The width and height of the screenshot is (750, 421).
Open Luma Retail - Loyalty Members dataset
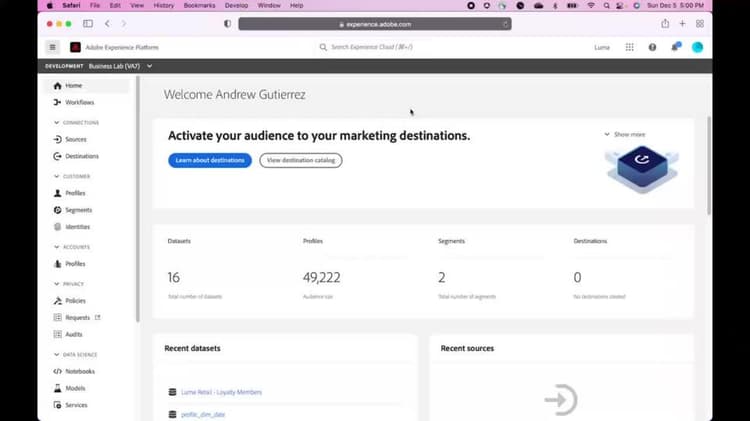coord(221,392)
